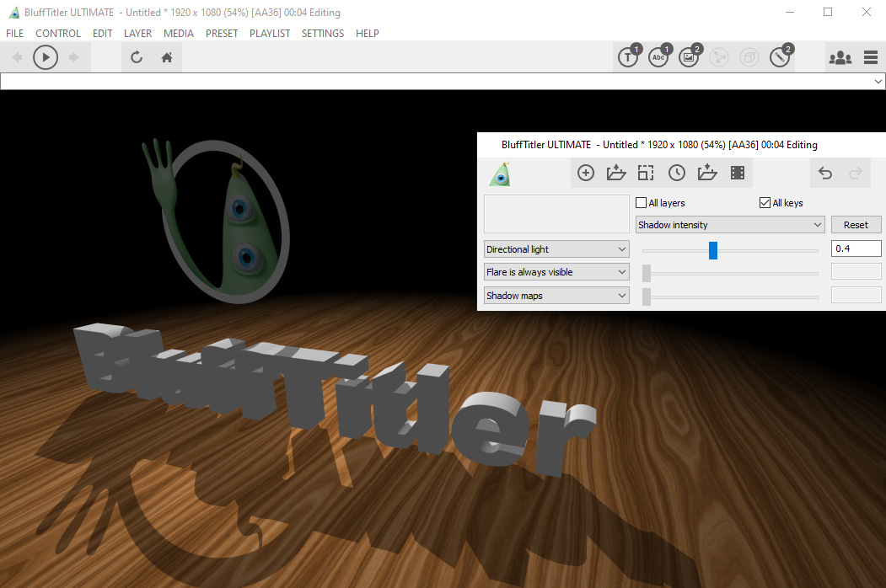The image size is (886, 588).
Task: Click the slider beside "Flare is always visible"
Action: 730,274
